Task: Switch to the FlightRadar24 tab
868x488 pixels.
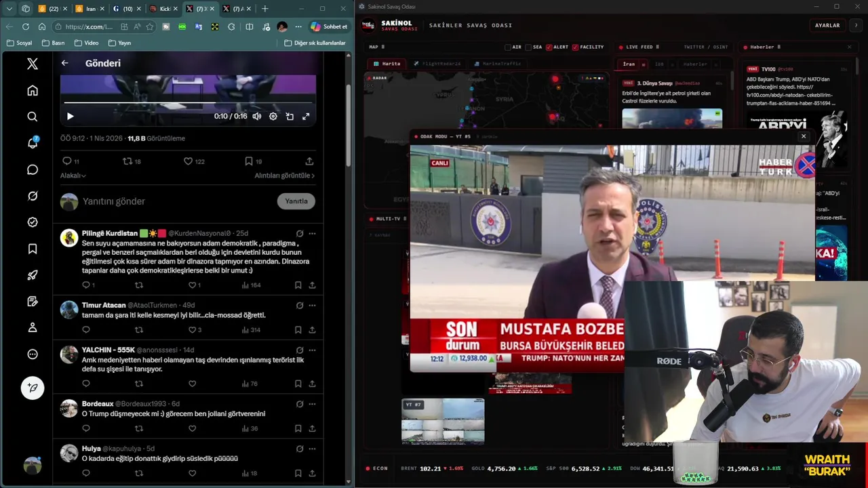Action: point(437,64)
